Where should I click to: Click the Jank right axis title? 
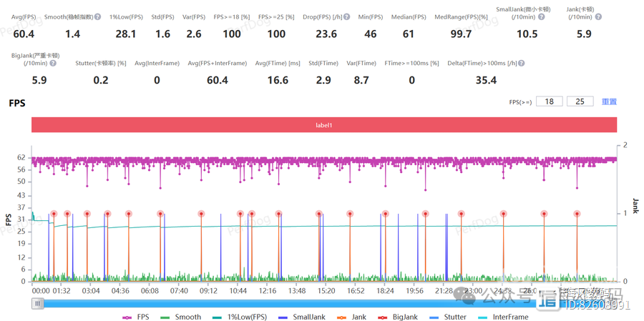(635, 206)
